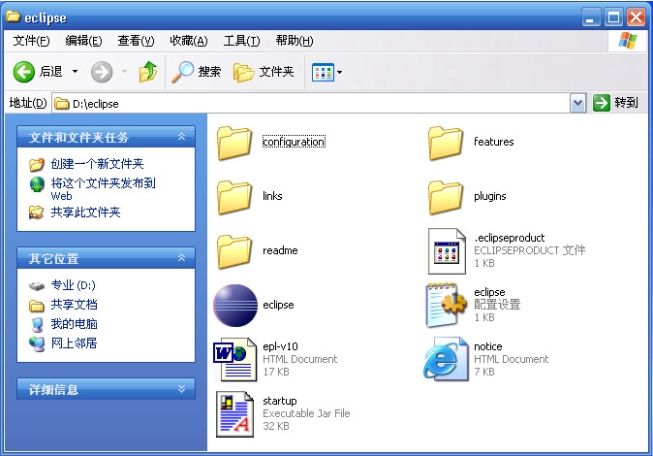Image resolution: width=653 pixels, height=456 pixels.
Task: Click the publish to Web globe icon
Action: tap(37, 184)
